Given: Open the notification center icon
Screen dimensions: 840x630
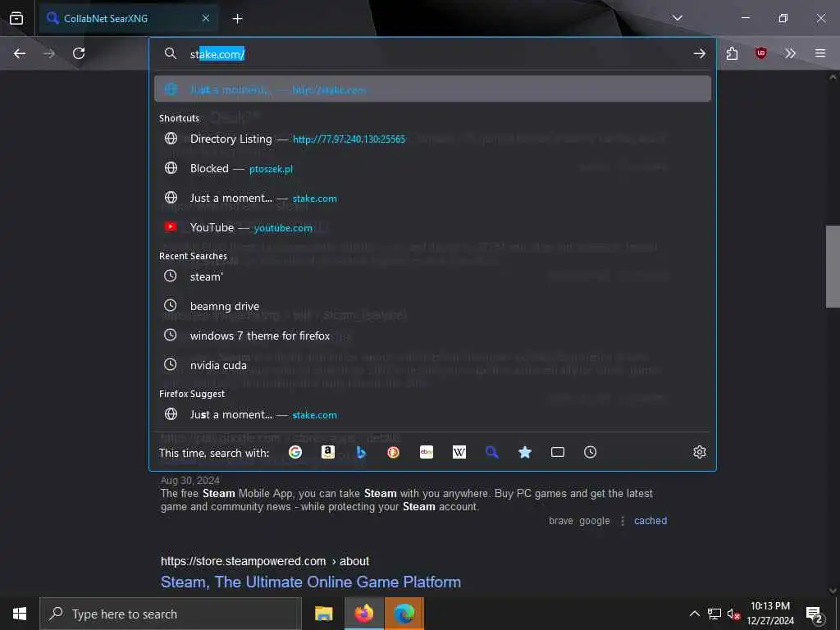Looking at the screenshot, I should 815,614.
